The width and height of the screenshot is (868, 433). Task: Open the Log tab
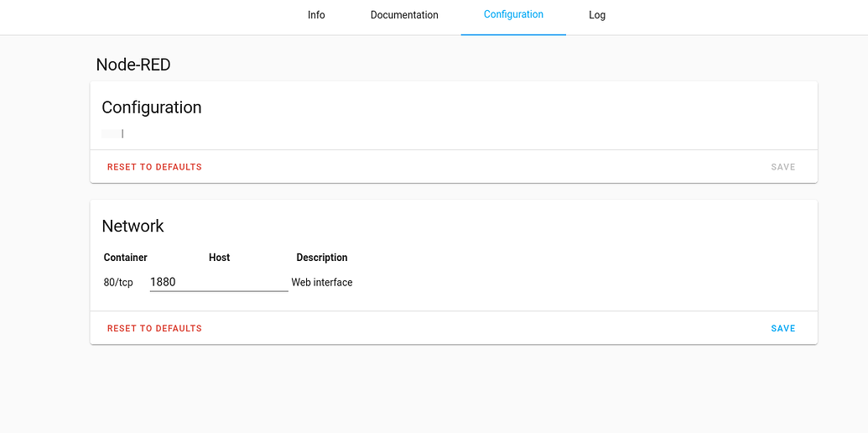pos(597,15)
